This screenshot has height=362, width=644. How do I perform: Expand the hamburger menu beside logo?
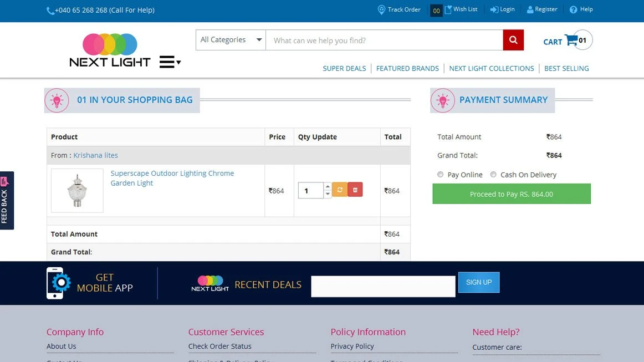click(x=169, y=62)
